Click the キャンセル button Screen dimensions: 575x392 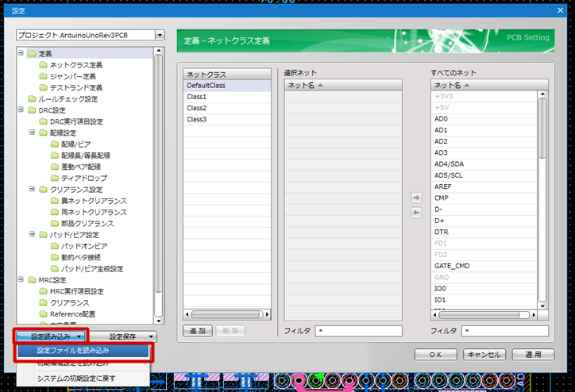pos(484,355)
